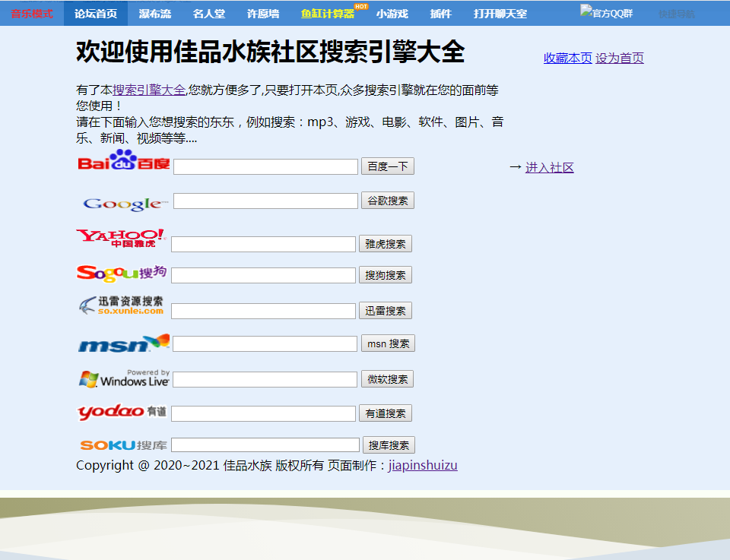Click the Youdao logo
The image size is (730, 560).
[122, 412]
